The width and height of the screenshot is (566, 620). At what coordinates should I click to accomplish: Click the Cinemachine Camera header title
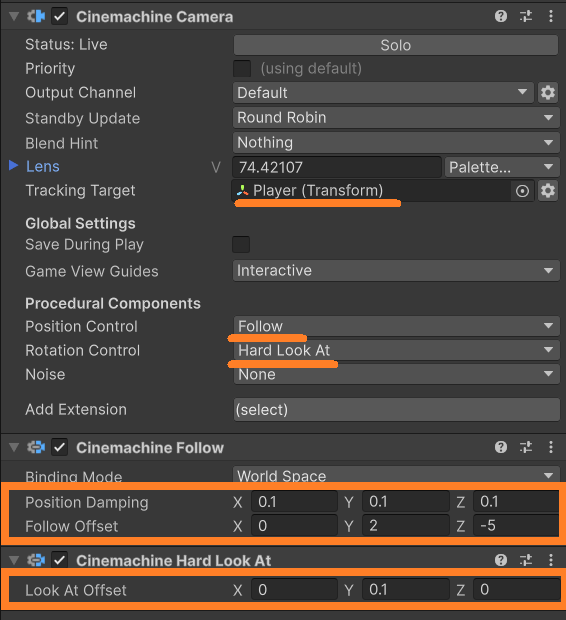pos(155,17)
